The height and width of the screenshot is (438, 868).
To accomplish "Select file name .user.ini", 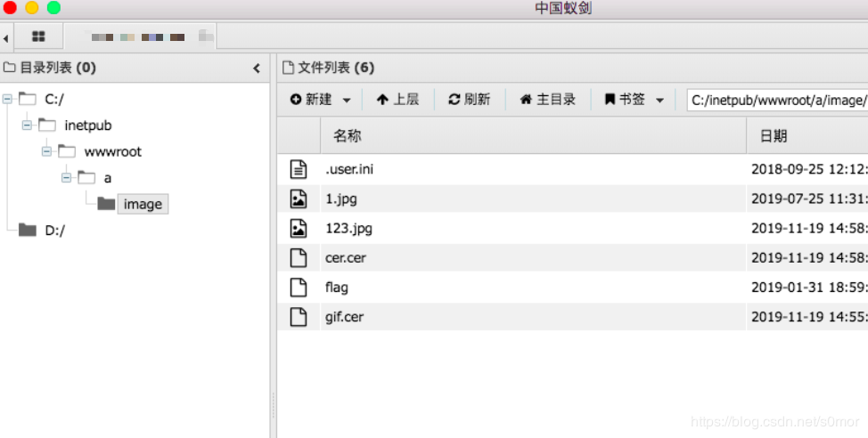I will click(x=349, y=168).
